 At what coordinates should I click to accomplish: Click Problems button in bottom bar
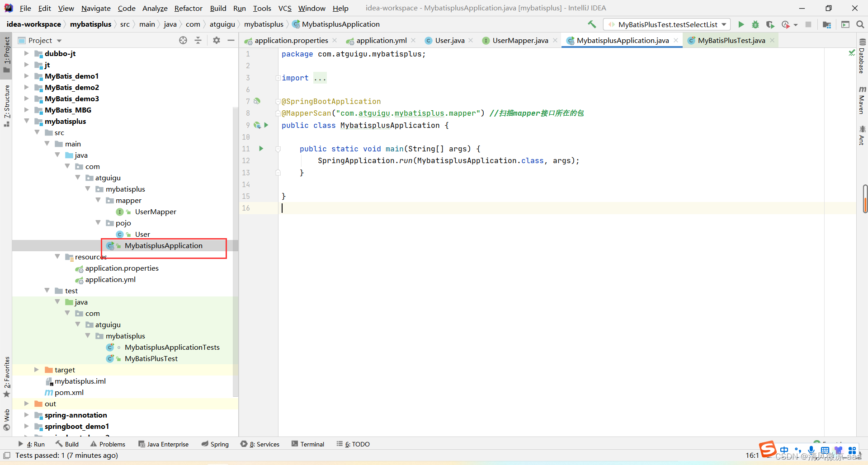point(108,444)
